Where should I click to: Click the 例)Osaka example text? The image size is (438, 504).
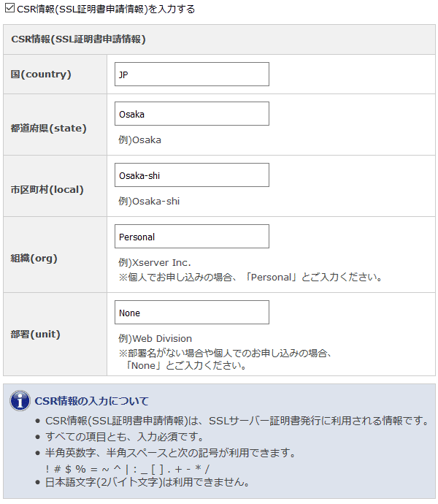(x=139, y=140)
